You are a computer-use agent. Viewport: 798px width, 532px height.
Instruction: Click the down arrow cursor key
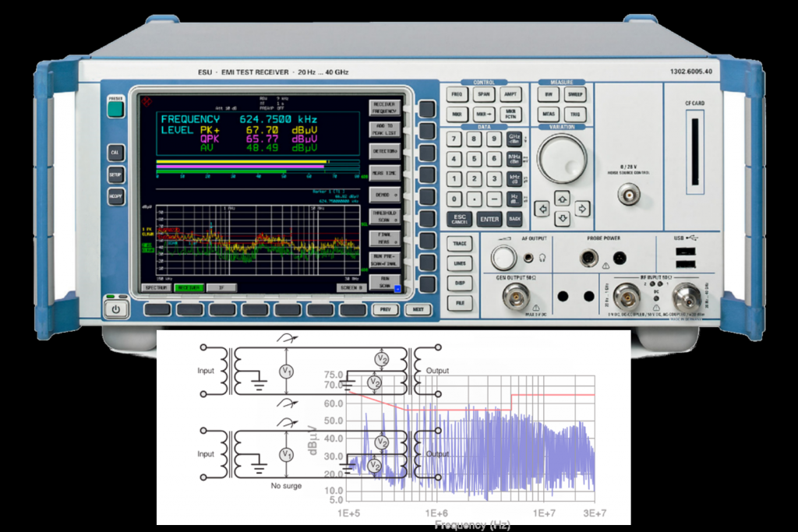coord(562,219)
